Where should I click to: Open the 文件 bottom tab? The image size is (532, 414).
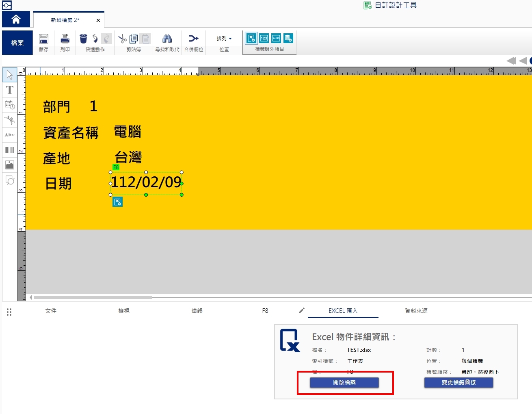(x=51, y=311)
